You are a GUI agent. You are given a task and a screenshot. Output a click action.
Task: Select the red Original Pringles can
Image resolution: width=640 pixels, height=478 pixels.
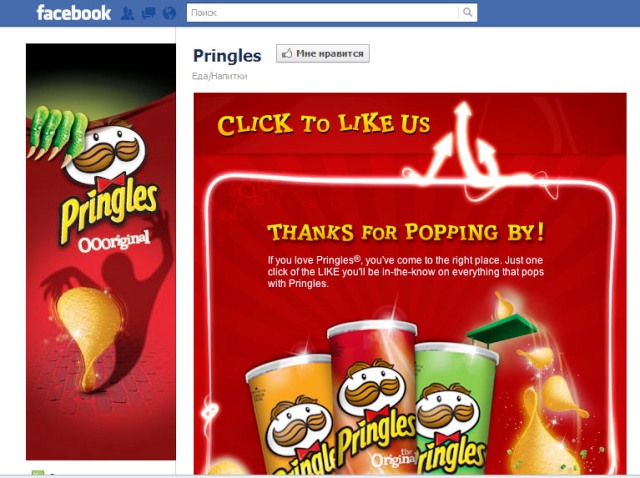point(373,398)
